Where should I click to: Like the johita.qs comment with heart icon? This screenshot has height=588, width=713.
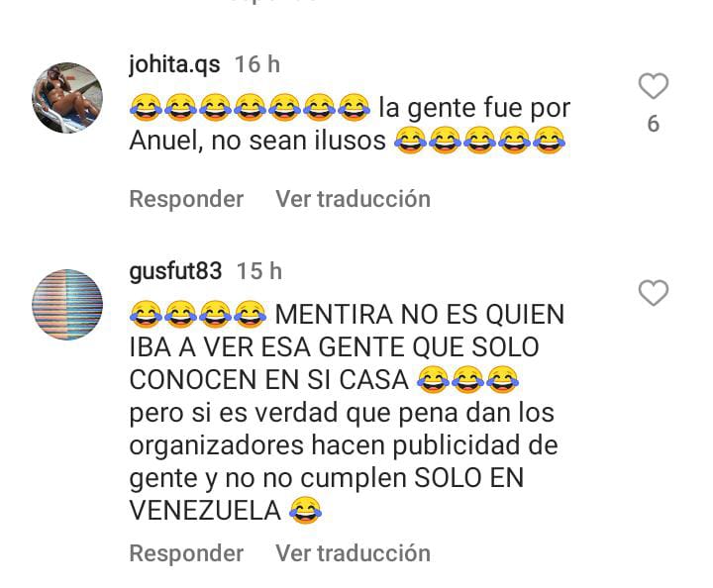point(654,86)
